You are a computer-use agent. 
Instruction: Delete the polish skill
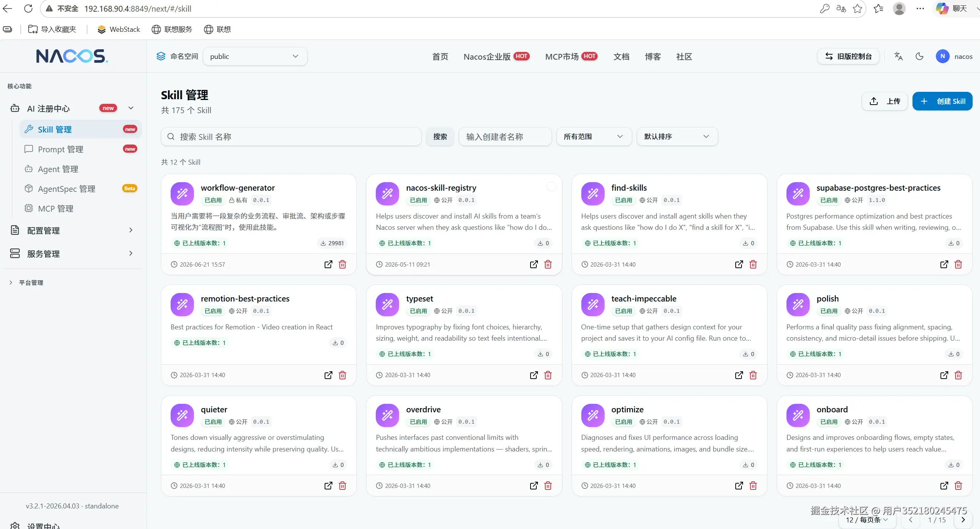pyautogui.click(x=958, y=375)
